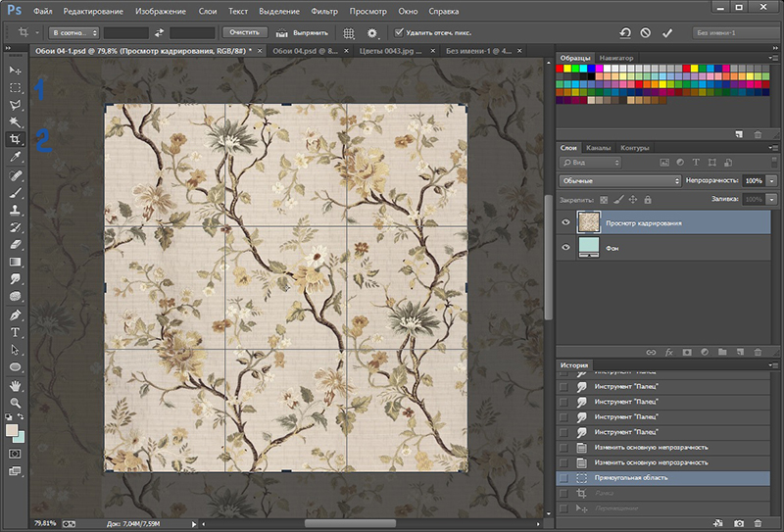Open the layer opacity 'Непрозрачность' dropdown arrow
The width and height of the screenshot is (784, 532).
coord(772,181)
